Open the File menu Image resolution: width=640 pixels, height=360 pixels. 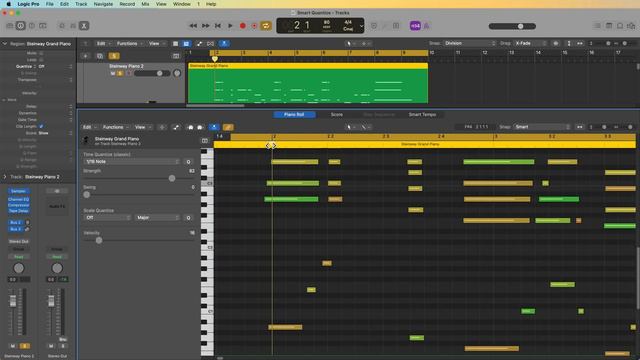(x=49, y=4)
